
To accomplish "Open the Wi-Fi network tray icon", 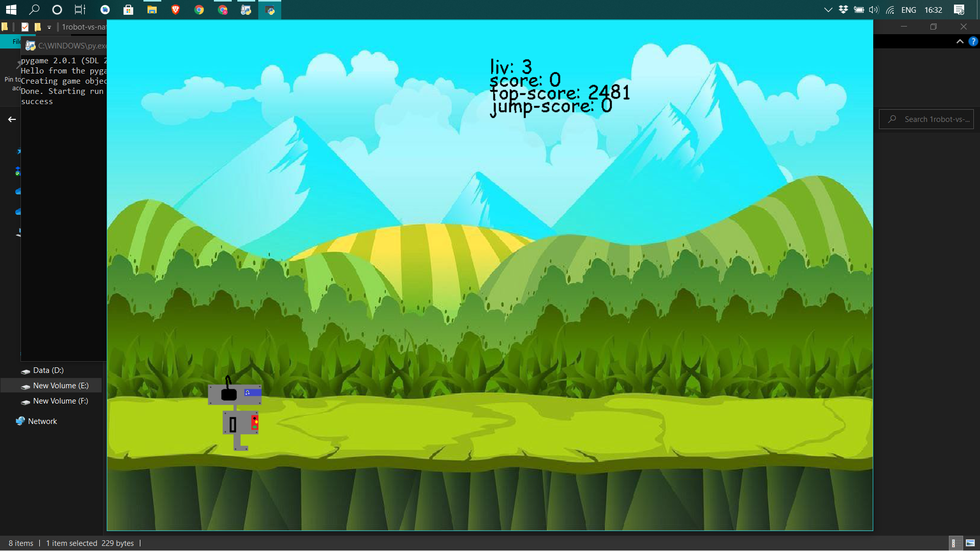I will (x=890, y=10).
